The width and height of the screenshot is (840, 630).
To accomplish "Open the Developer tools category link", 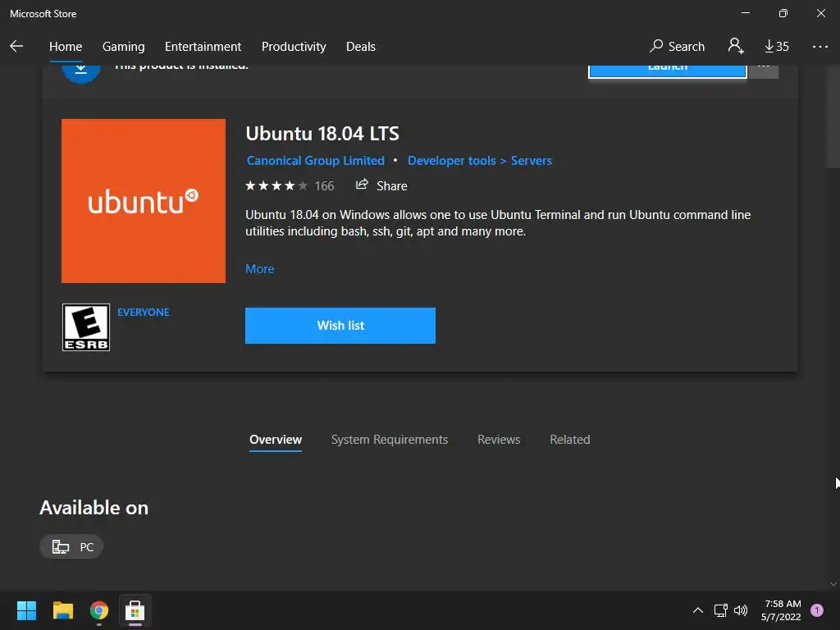I will point(452,161).
